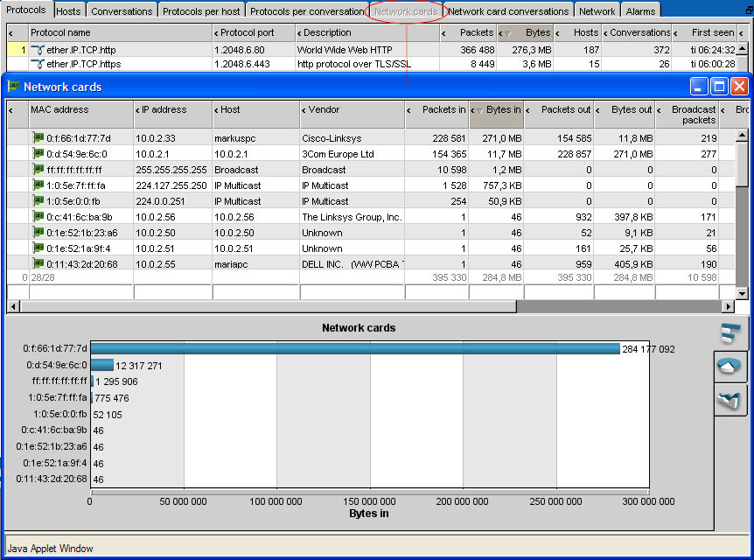Collapse the Vendor column using its arrow

click(x=304, y=110)
